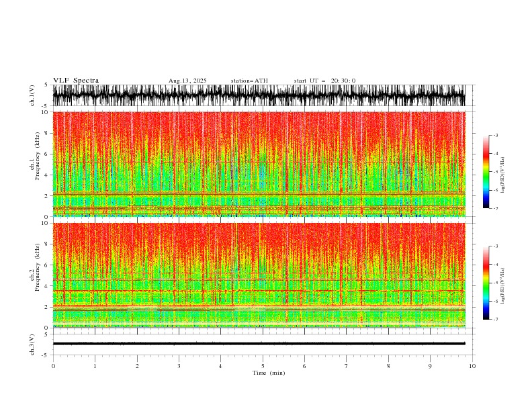Click the '-7' value on ch.2 colorbar
This screenshot has width=532, height=411.
coord(495,319)
